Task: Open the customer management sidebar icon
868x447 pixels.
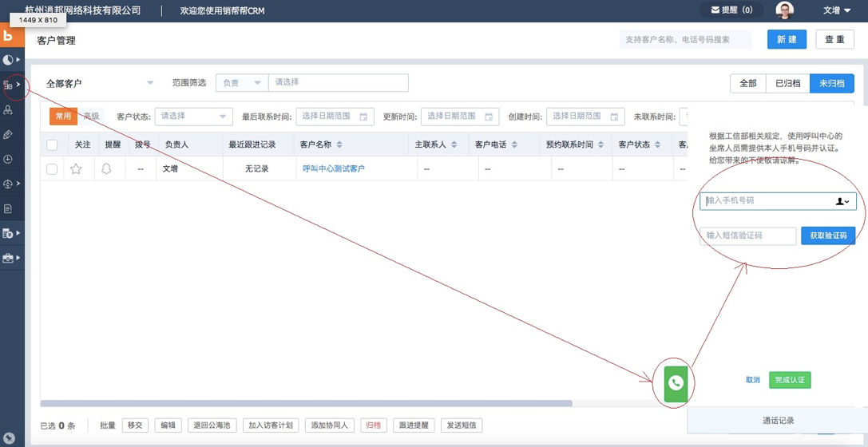Action: (x=9, y=85)
